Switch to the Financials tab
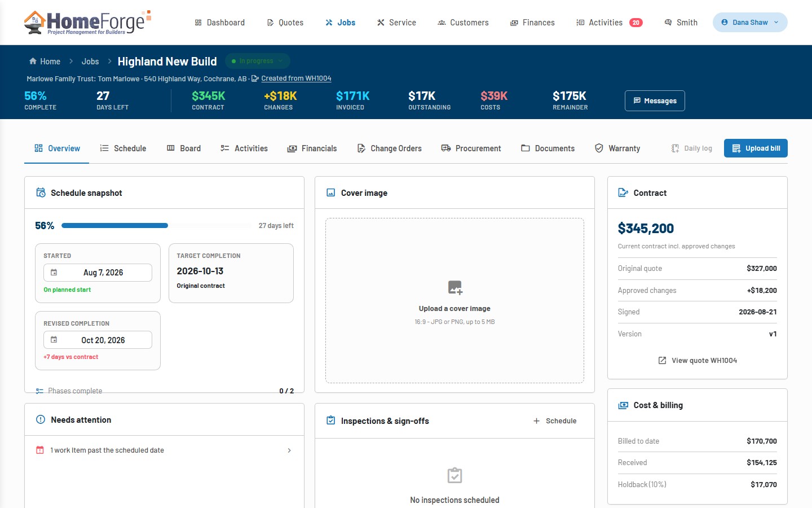Screen dimensions: 812x508 [312, 148]
